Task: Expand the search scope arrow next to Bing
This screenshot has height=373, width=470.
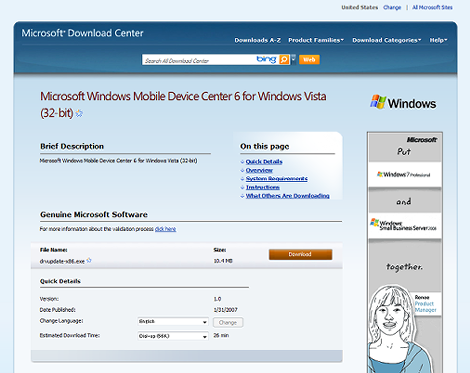Action: (293, 59)
